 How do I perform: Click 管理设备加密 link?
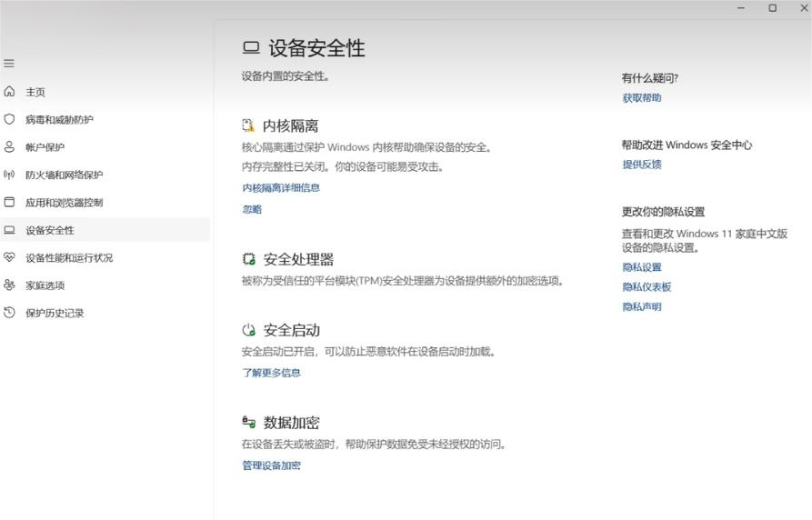271,465
